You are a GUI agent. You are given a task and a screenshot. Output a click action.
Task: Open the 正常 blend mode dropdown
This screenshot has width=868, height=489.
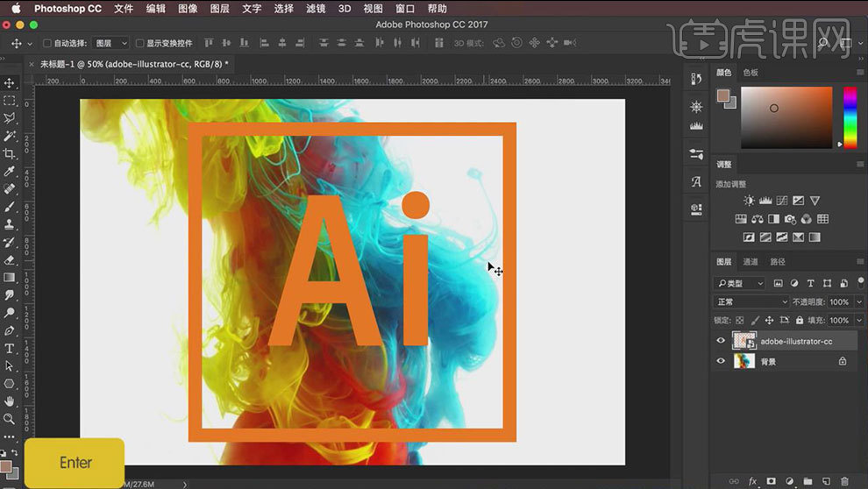(751, 301)
